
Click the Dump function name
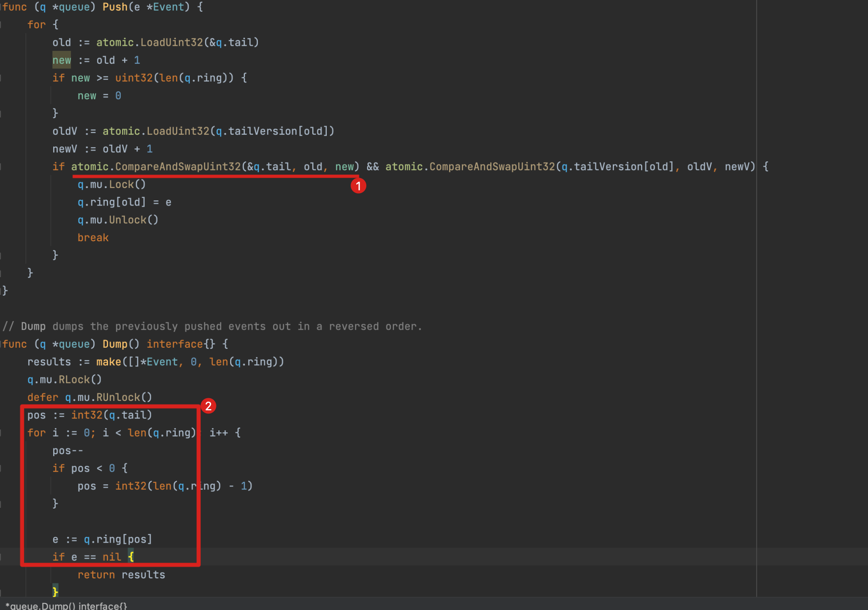coord(115,344)
